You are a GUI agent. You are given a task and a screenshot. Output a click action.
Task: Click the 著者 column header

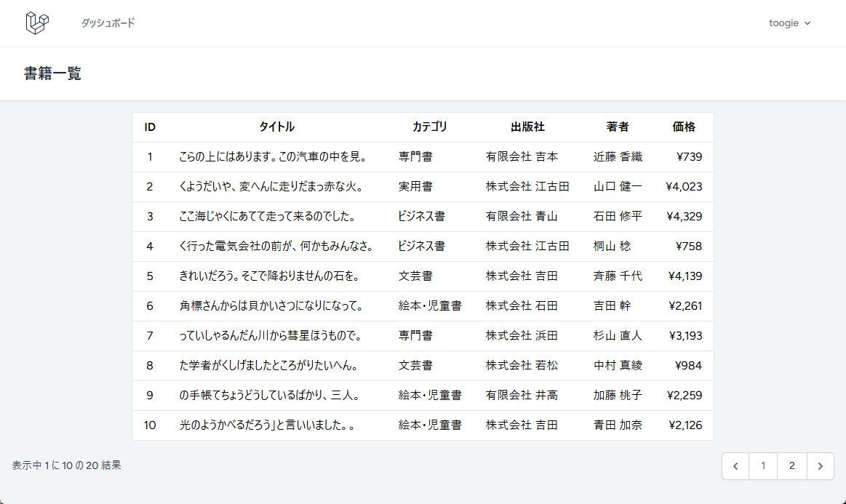pos(618,127)
